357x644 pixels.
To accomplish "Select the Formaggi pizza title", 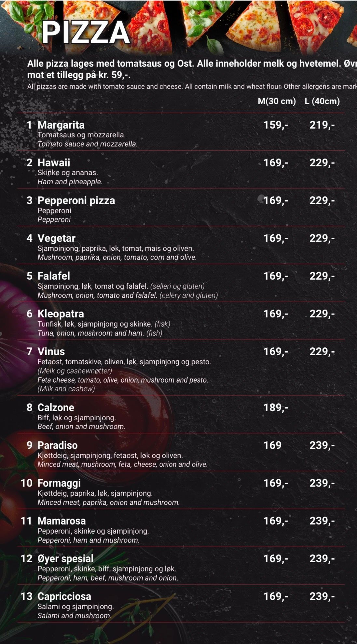I will click(59, 483).
